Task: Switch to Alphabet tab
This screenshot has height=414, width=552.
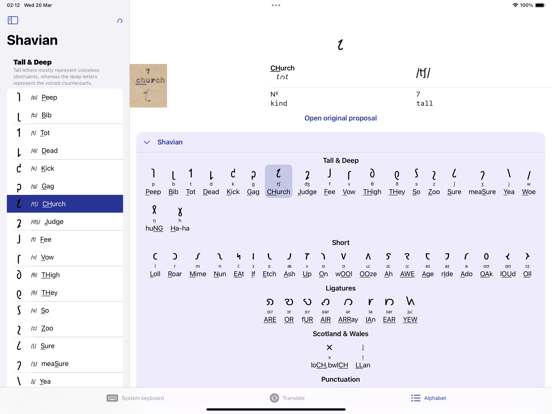Action: [x=428, y=398]
